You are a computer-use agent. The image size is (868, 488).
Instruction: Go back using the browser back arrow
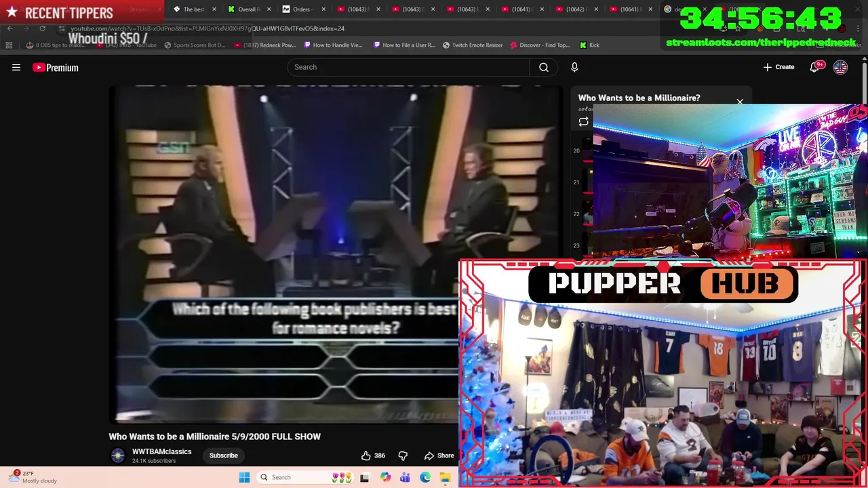pos(9,28)
